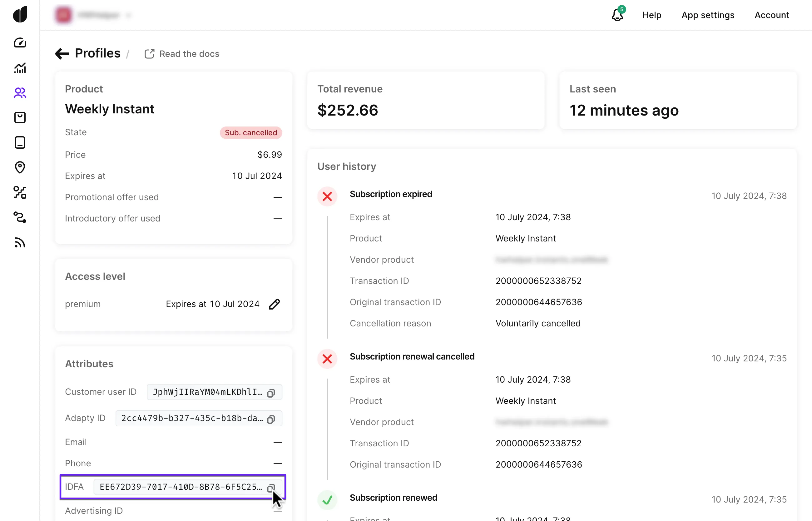Open the Account menu

[x=771, y=15]
